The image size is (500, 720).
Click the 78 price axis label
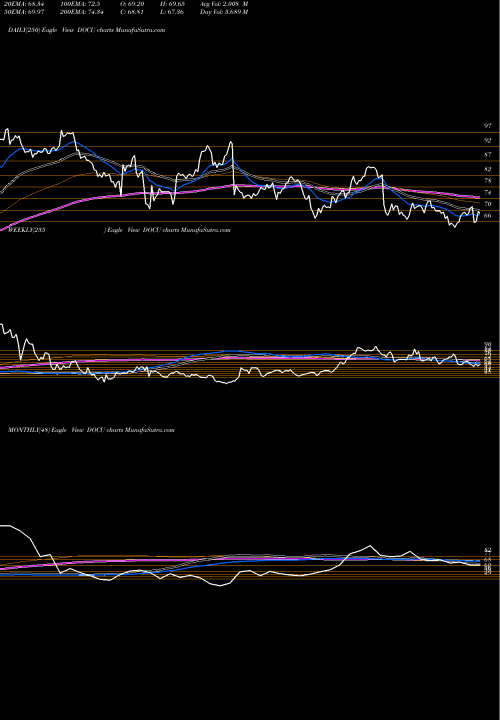point(488,181)
